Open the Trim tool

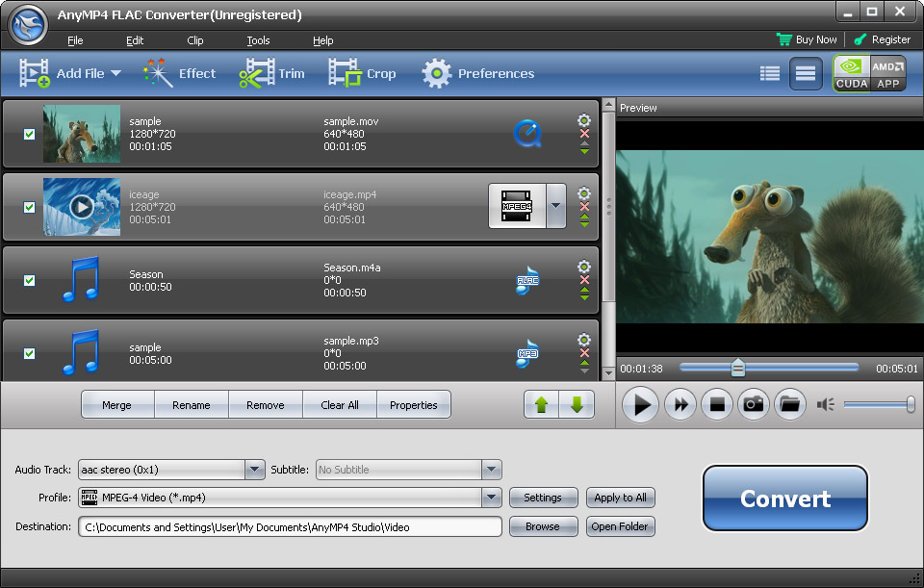tap(271, 74)
